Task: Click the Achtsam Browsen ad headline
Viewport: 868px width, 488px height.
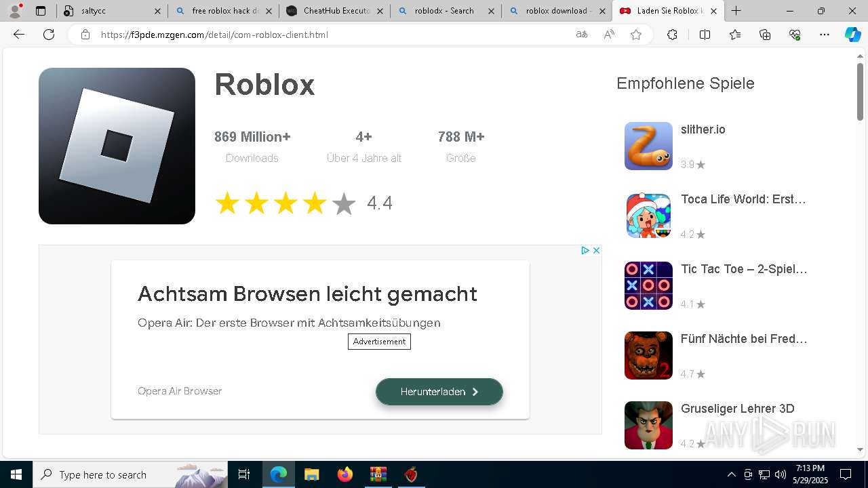Action: coord(307,293)
